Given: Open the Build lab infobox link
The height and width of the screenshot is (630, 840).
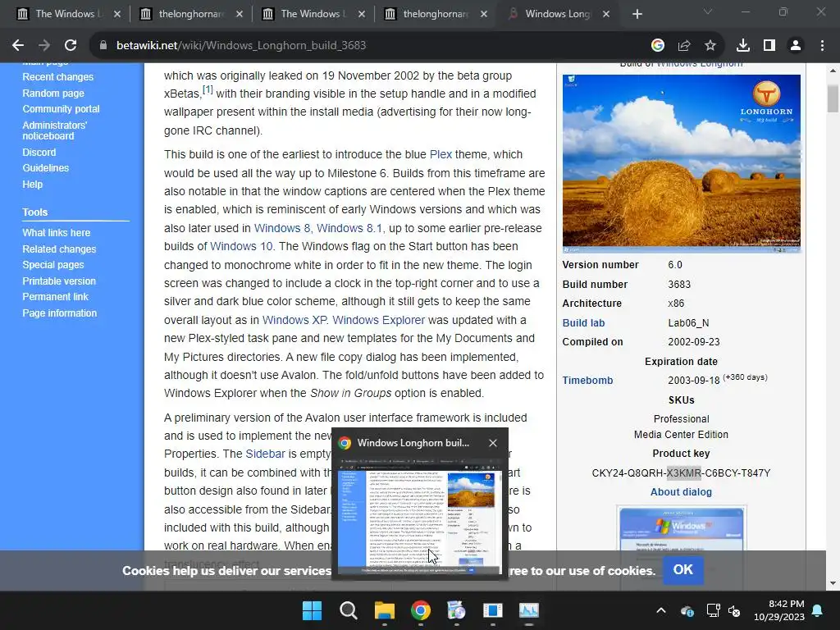Looking at the screenshot, I should tap(583, 323).
